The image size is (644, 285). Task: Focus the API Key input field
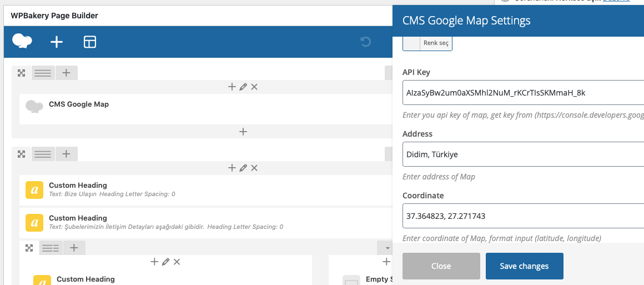click(x=523, y=93)
